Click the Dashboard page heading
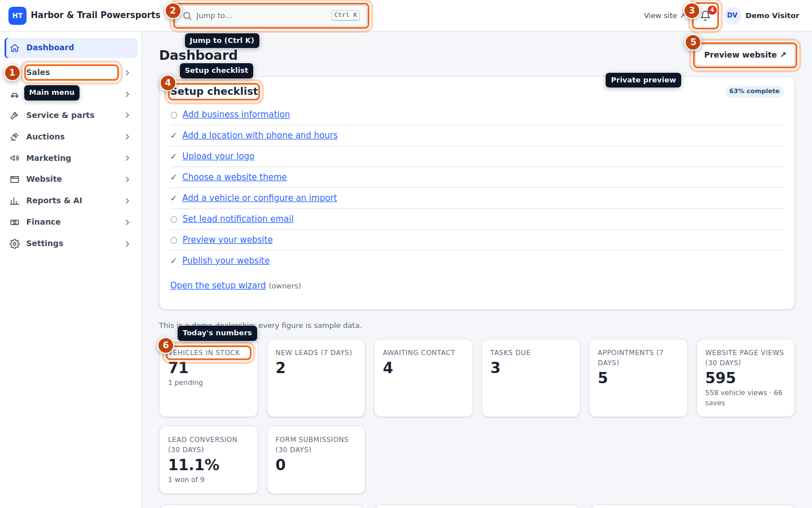 198,55
